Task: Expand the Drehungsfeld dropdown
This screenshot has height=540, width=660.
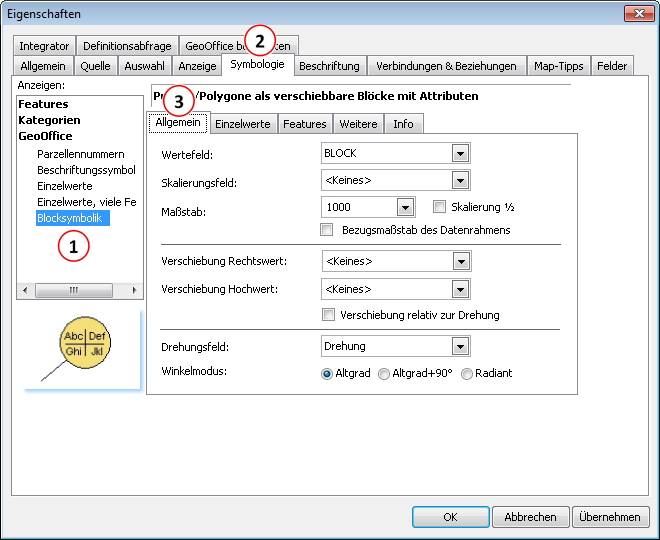Action: tap(459, 346)
